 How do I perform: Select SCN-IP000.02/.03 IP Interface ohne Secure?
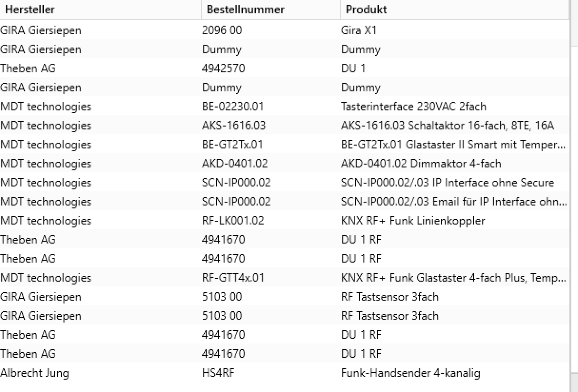448,183
